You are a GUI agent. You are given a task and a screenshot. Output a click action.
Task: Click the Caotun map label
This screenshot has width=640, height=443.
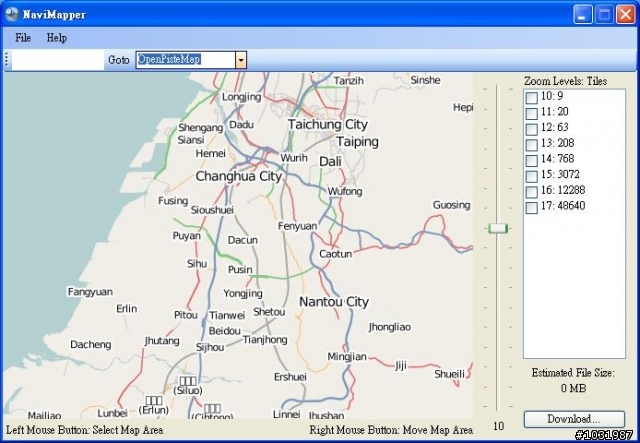pos(335,254)
